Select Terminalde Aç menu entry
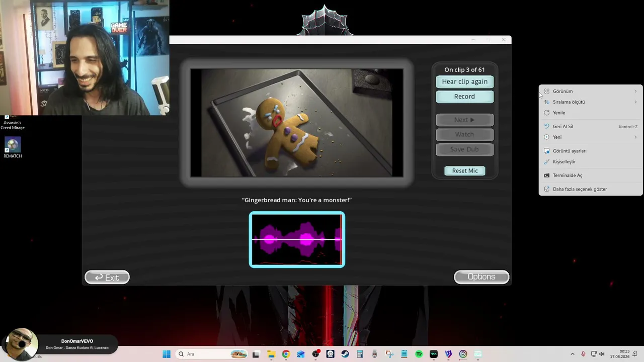Viewport: 644px width, 362px height. coord(591,175)
